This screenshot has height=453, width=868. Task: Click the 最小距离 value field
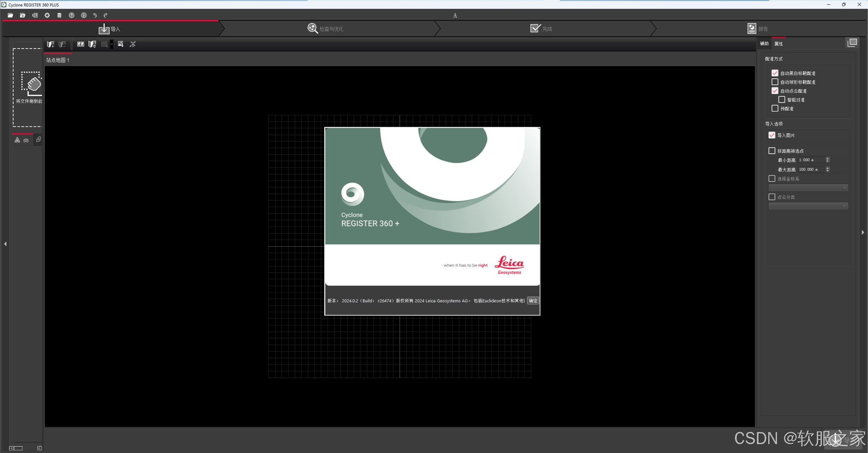coord(812,160)
